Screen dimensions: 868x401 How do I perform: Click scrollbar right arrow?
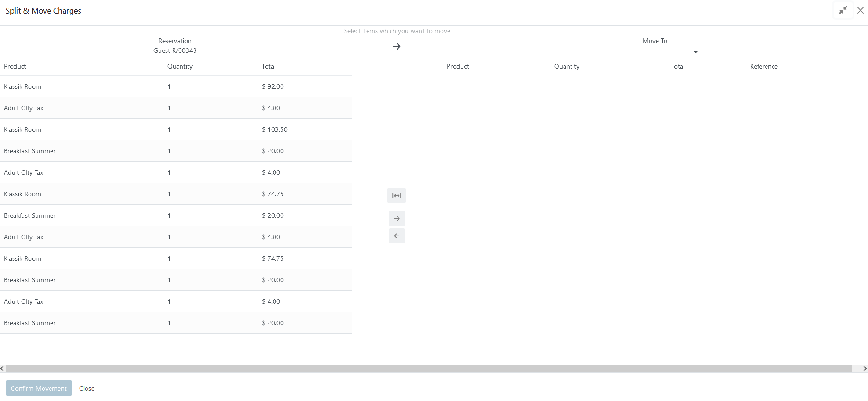pyautogui.click(x=865, y=368)
